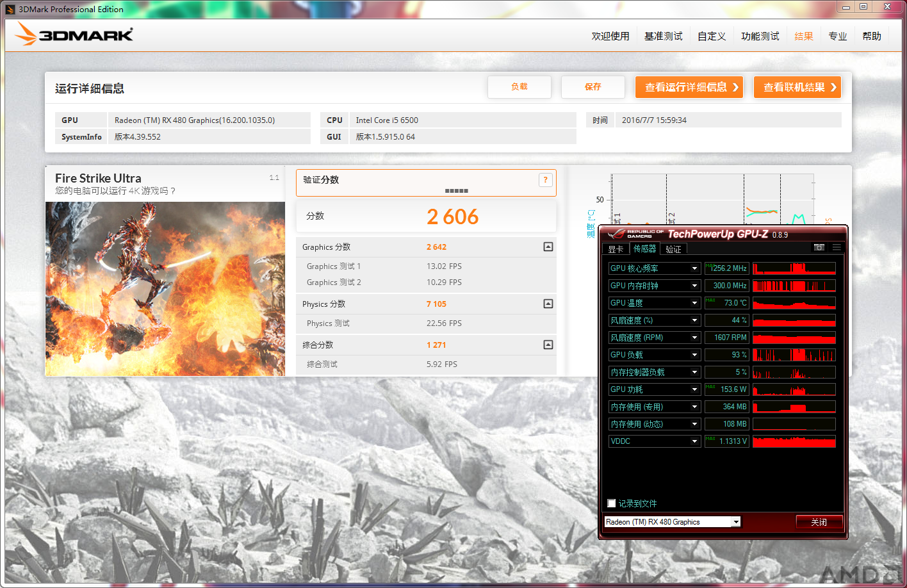Open 欢迎使用 menu tab
The height and width of the screenshot is (588, 907).
pos(610,37)
